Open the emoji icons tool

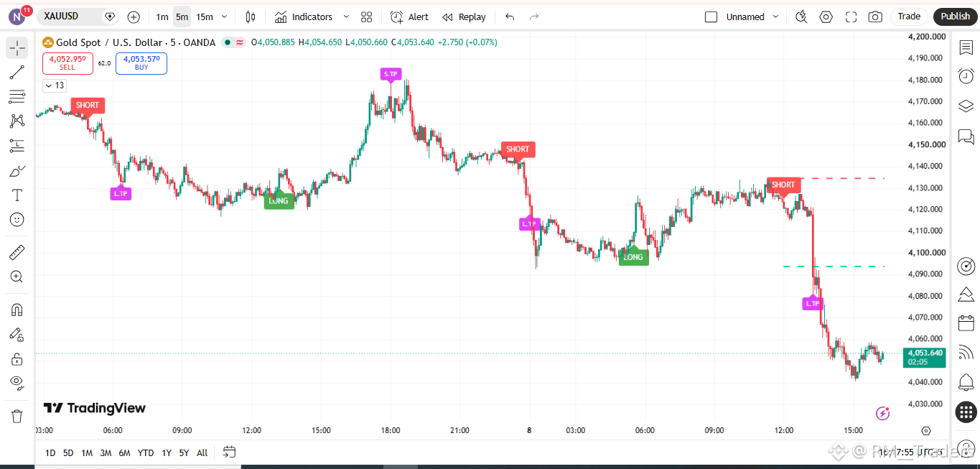coord(17,219)
